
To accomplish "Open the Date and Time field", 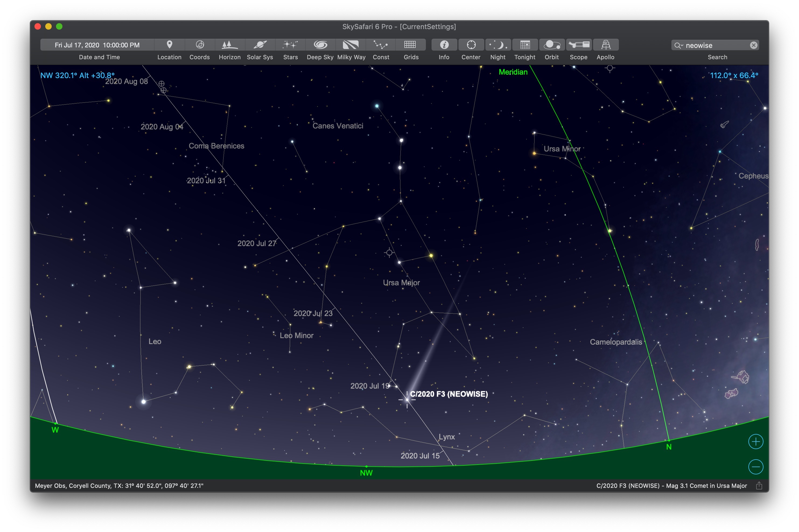I will pos(97,45).
